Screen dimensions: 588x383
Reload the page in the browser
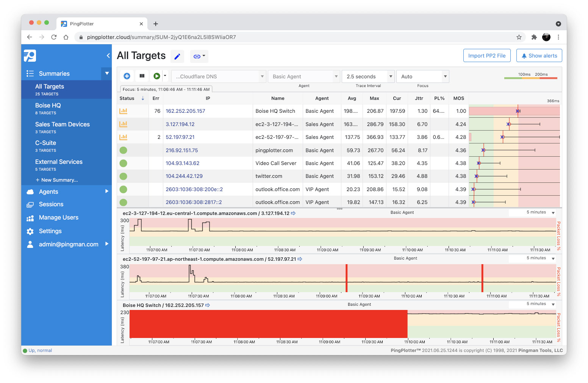click(54, 37)
